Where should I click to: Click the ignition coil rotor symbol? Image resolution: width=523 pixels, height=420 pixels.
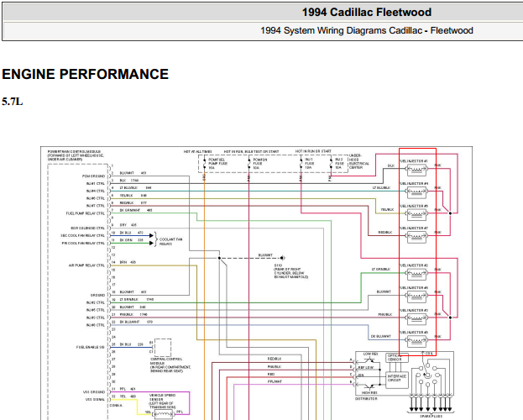[x=427, y=376]
